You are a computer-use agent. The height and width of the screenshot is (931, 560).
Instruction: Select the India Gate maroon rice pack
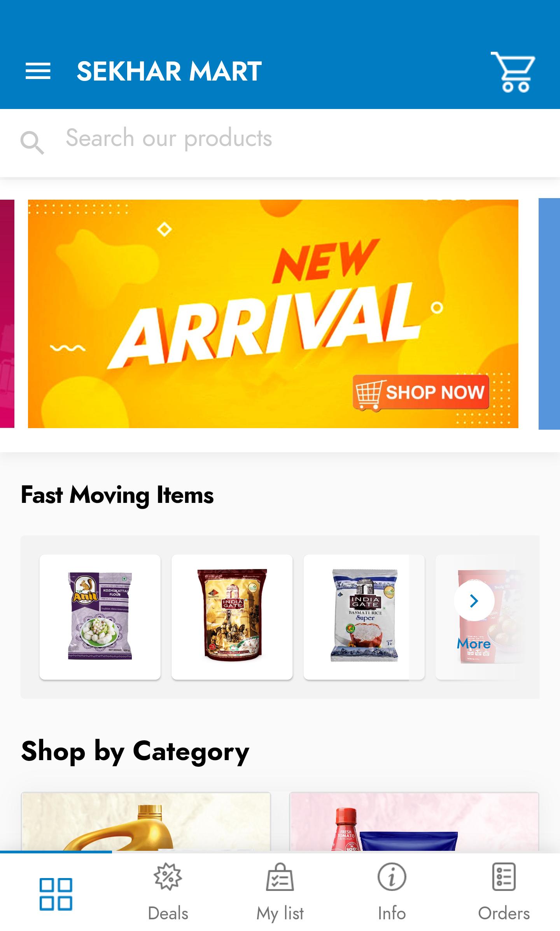tap(232, 617)
